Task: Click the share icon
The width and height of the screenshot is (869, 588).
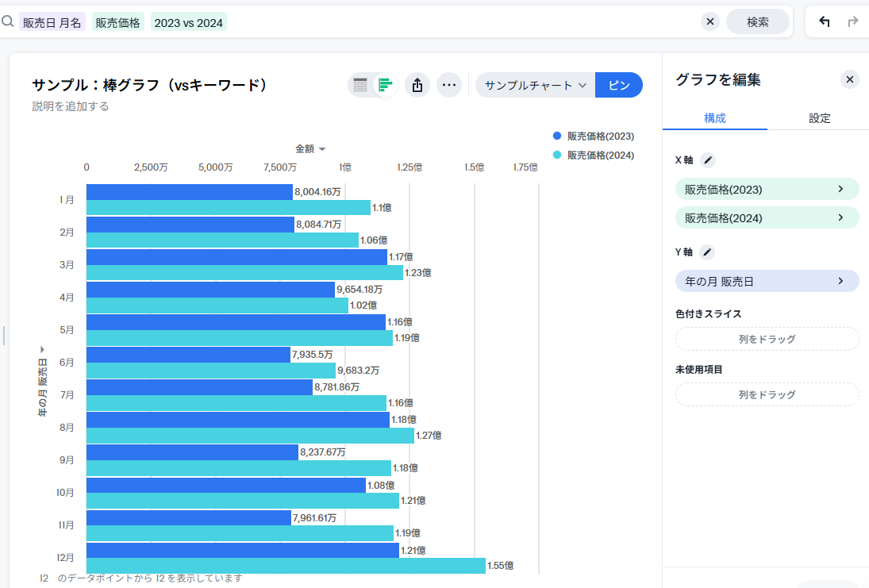Action: (x=417, y=85)
